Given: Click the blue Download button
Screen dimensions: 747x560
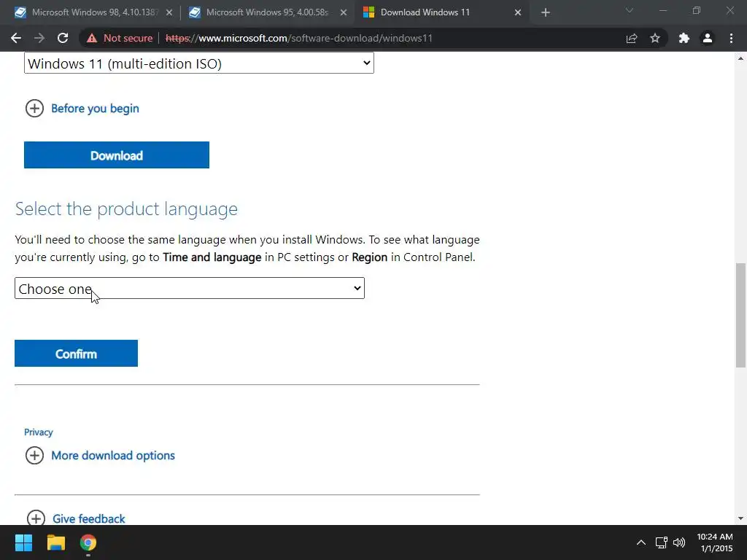Looking at the screenshot, I should (x=116, y=155).
